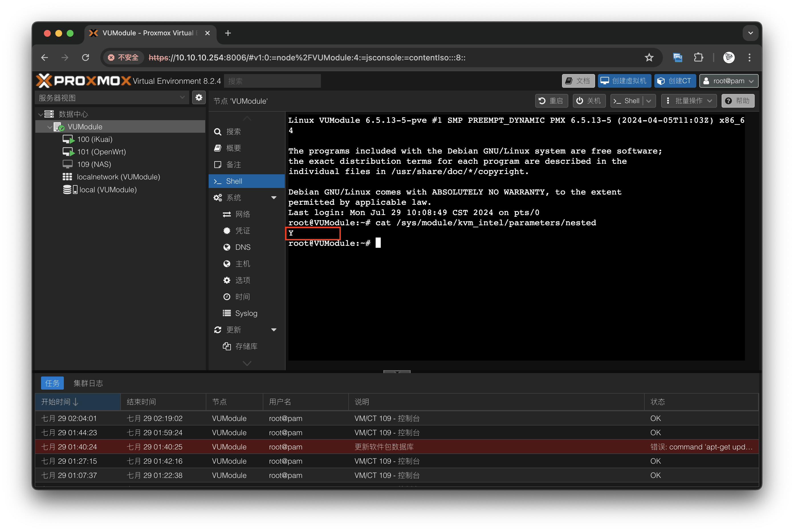Switch to the 任务 tasks tab
This screenshot has width=794, height=532.
[52, 383]
